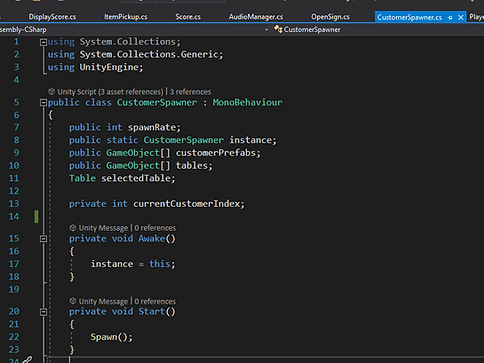Click line number 5 in the margin
Viewport: 484px width, 363px height.
(x=16, y=102)
